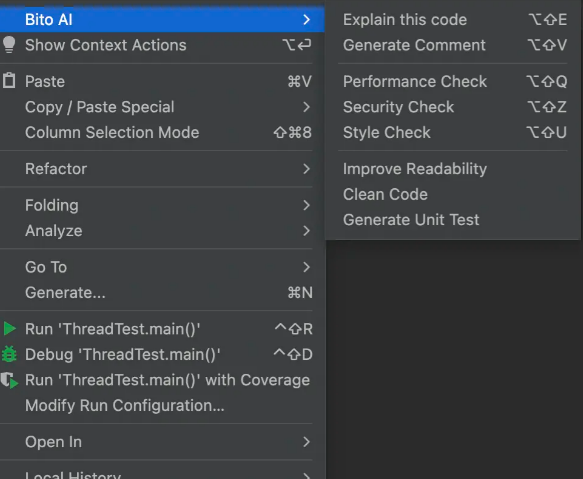Click the Run with Coverage shield icon
Image resolution: width=583 pixels, height=479 pixels.
coord(9,380)
